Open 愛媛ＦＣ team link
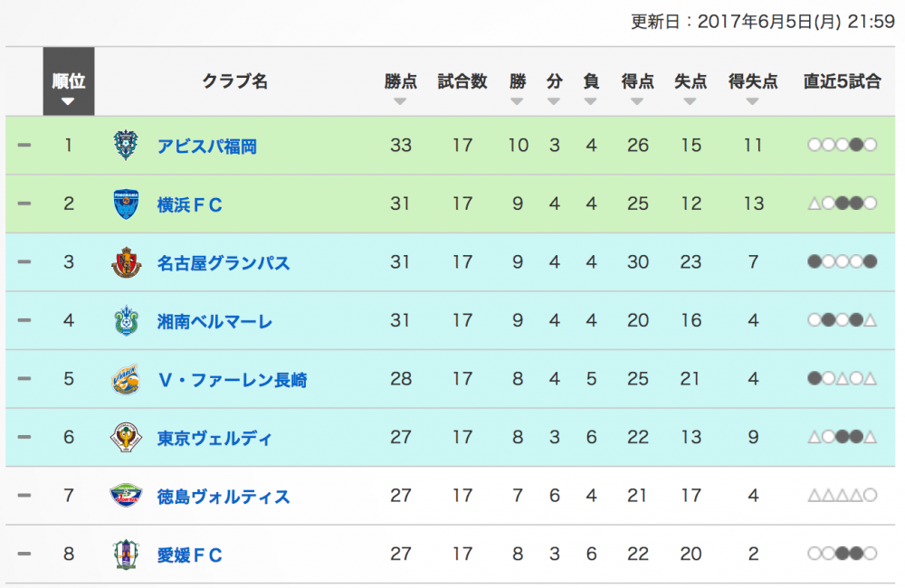This screenshot has height=588, width=905. 189,555
